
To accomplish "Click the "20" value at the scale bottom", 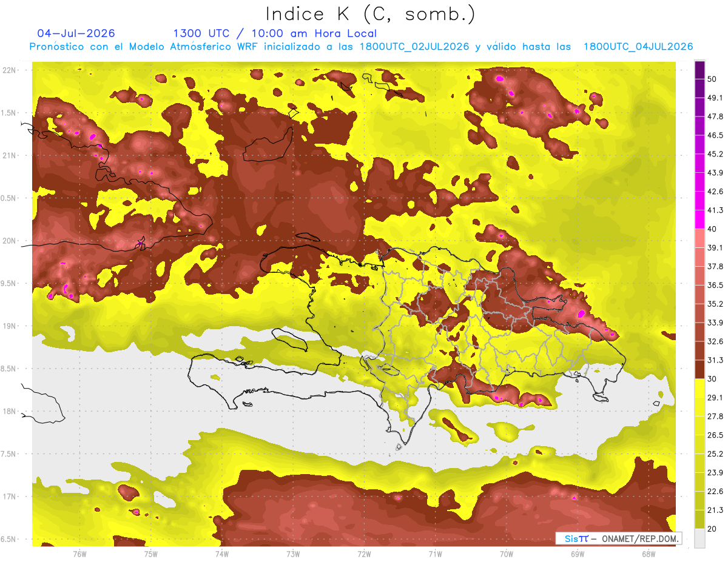I will pyautogui.click(x=712, y=529).
